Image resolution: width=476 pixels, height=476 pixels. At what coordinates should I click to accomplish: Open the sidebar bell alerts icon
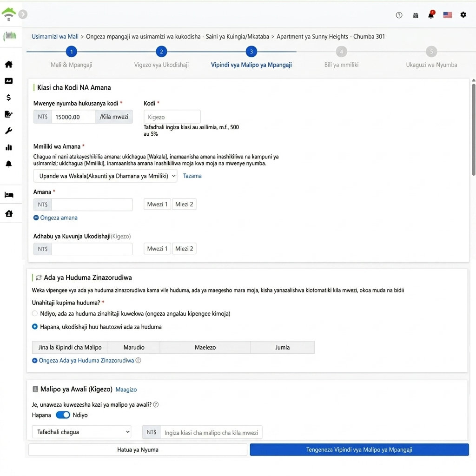tap(9, 164)
